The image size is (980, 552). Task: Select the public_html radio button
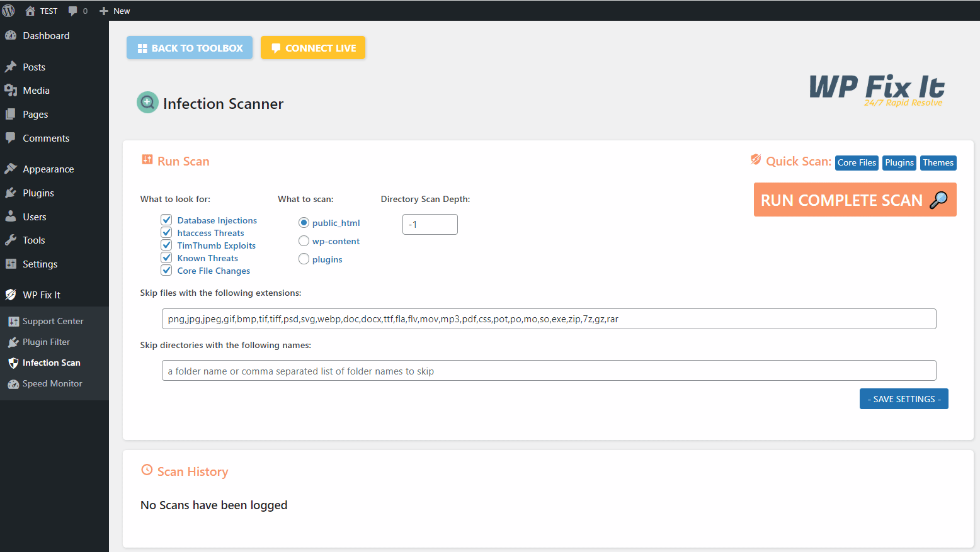coord(304,223)
